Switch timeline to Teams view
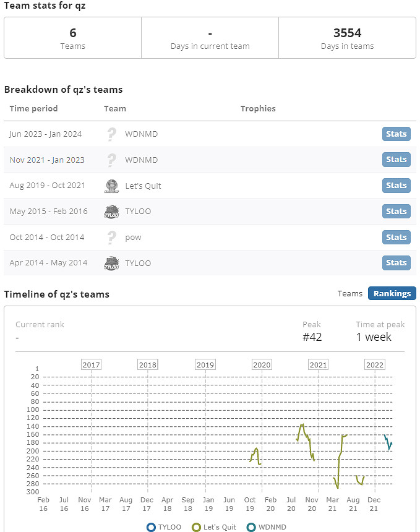The height and width of the screenshot is (532, 420). pos(350,293)
